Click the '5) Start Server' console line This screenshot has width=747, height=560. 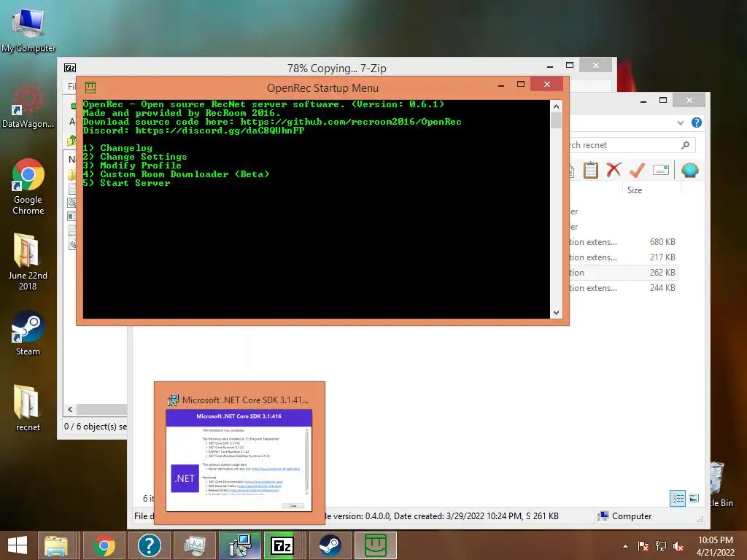point(126,183)
